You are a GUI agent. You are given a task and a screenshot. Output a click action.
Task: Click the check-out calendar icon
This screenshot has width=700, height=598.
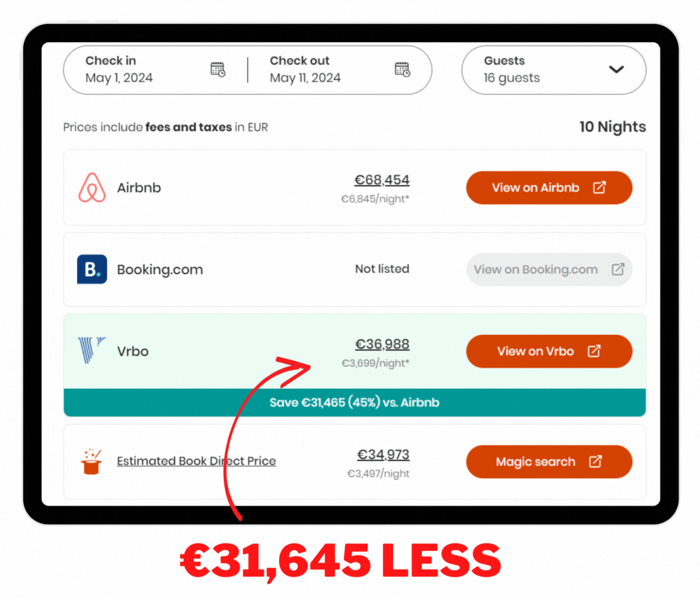coord(402,70)
